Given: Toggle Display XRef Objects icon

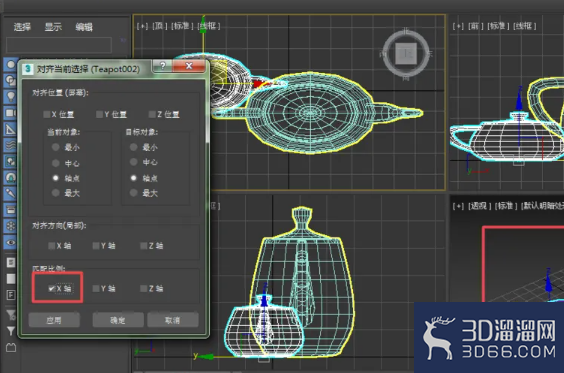Looking at the screenshot, I should pos(11,177).
